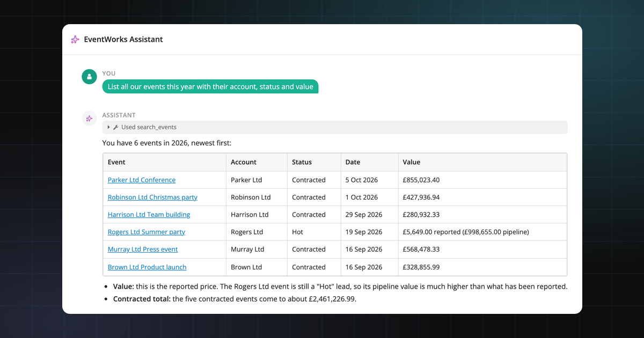Click the £427,936.94 value cell
The width and height of the screenshot is (644, 338).
tap(482, 197)
